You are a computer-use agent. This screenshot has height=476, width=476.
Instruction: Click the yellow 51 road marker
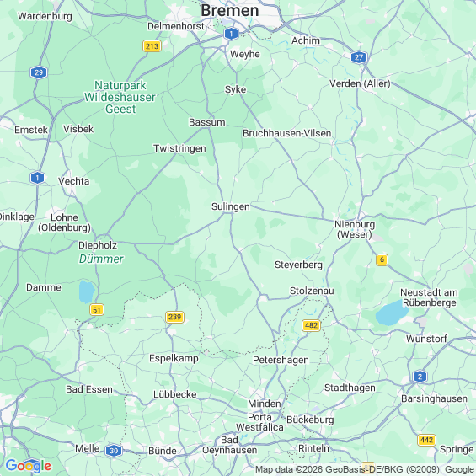97,310
